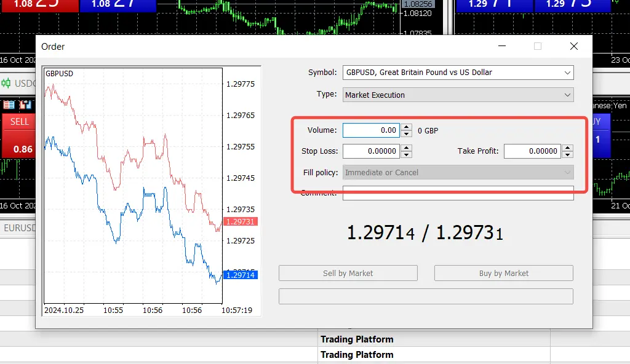Image resolution: width=630 pixels, height=364 pixels.
Task: Decrease Take Profit with the down arrow
Action: (x=567, y=154)
